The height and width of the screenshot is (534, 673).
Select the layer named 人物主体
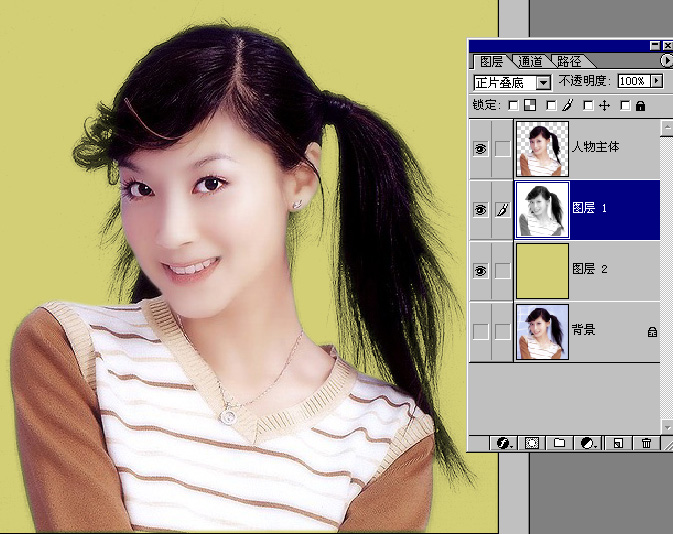point(596,147)
